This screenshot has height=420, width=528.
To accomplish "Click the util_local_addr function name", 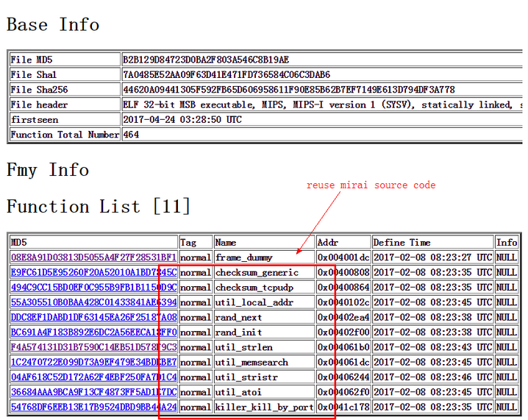I will click(254, 302).
